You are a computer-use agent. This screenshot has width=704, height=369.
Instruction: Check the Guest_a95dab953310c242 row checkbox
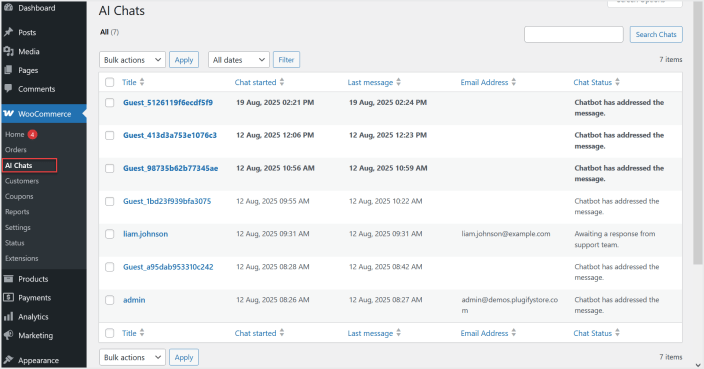(110, 267)
